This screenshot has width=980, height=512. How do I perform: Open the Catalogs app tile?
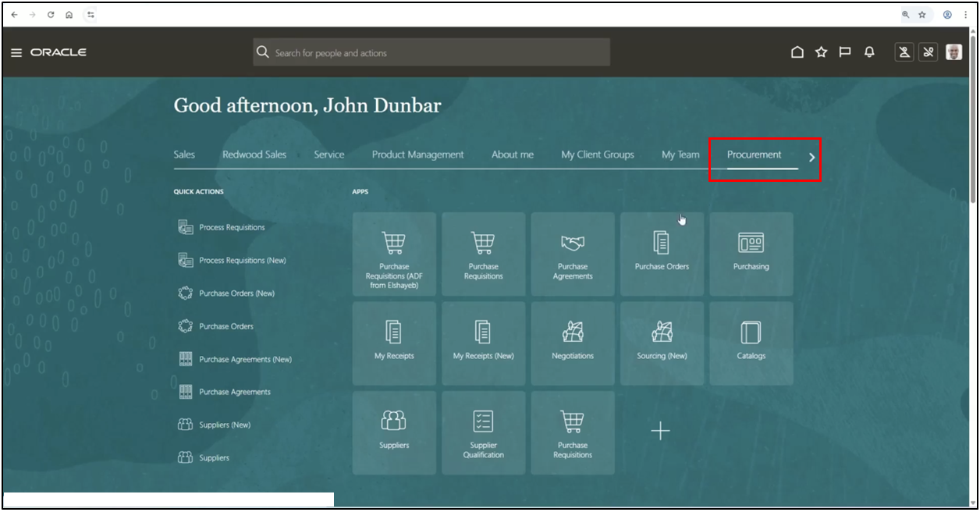click(x=751, y=343)
